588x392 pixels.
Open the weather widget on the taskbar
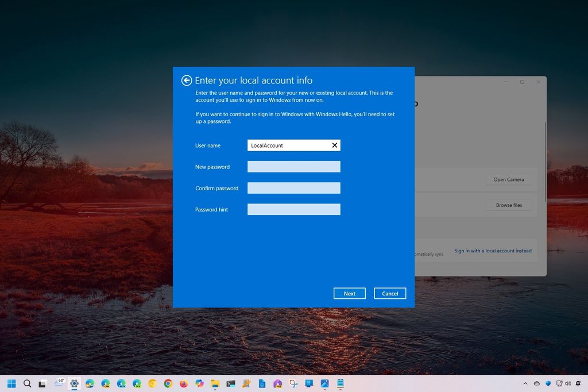click(59, 383)
